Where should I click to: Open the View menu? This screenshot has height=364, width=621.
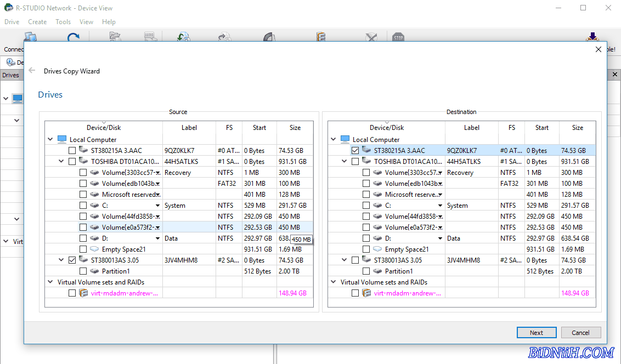pos(86,22)
